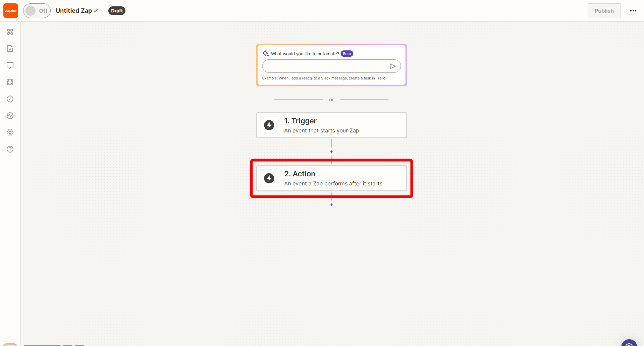Open the status activity icon in sidebar
The width and height of the screenshot is (644, 346).
(10, 116)
